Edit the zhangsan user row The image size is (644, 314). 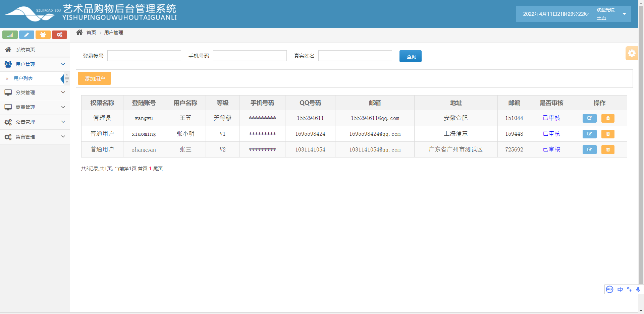589,150
